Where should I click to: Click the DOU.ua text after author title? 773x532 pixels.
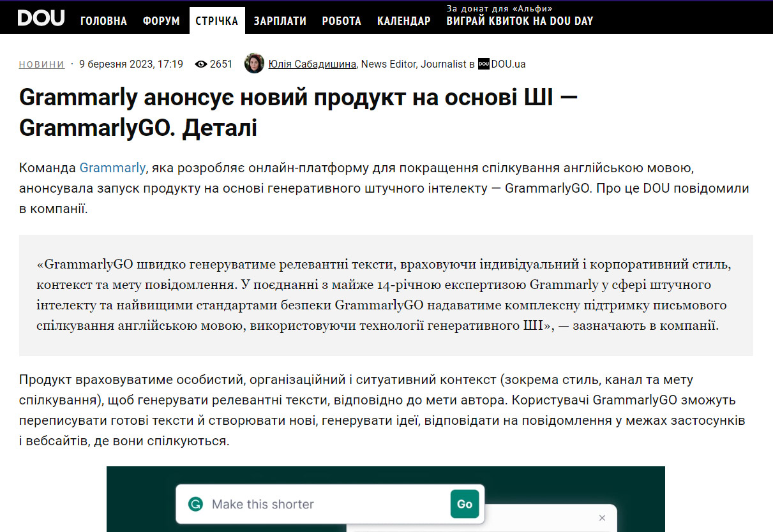click(509, 64)
